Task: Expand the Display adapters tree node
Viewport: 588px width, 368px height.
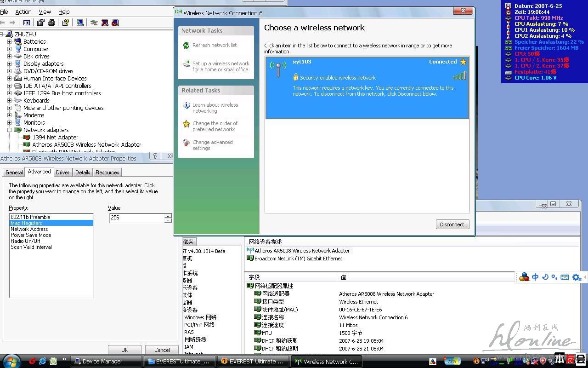Action: (9, 64)
